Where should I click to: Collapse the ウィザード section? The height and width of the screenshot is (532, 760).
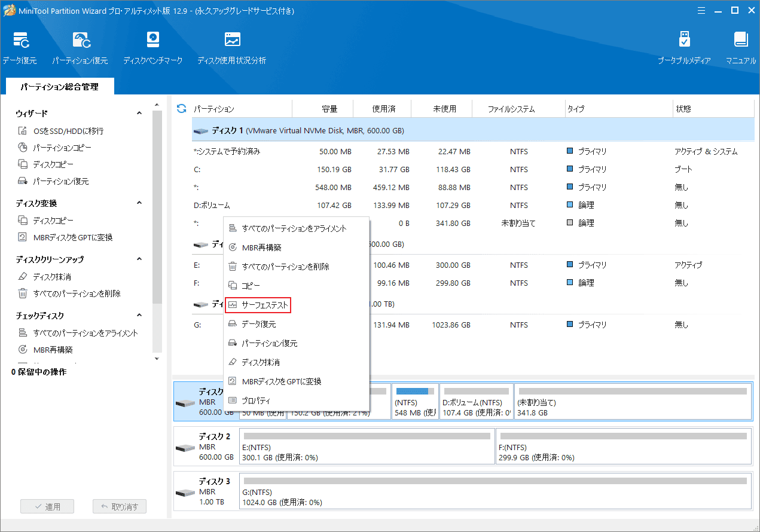click(x=139, y=113)
